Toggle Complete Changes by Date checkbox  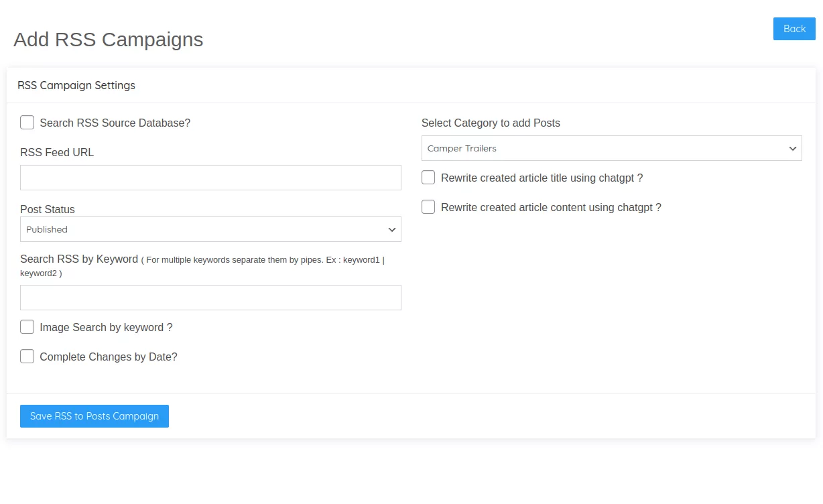[x=27, y=357]
